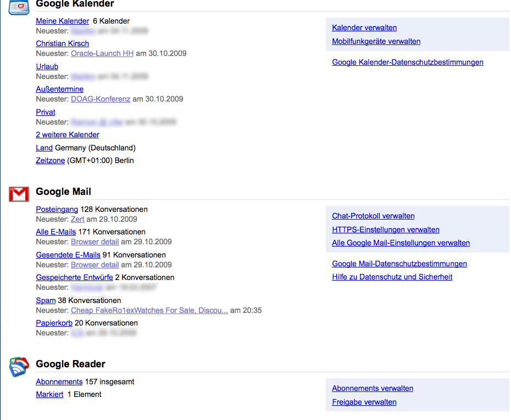
Task: Click the Land setting link
Action: pyautogui.click(x=44, y=148)
